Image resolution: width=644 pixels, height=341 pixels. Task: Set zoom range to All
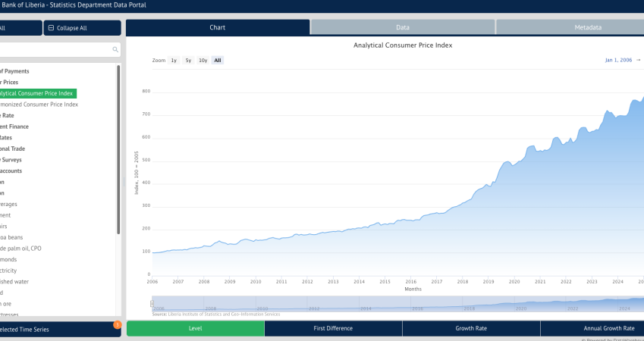pos(218,61)
